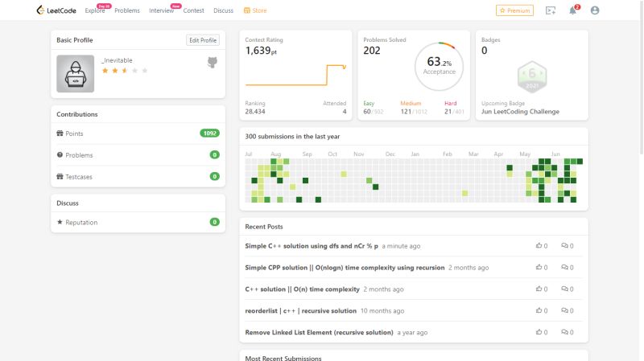Image resolution: width=644 pixels, height=361 pixels.
Task: Click the Problems question-mark icon
Action: tap(60, 155)
